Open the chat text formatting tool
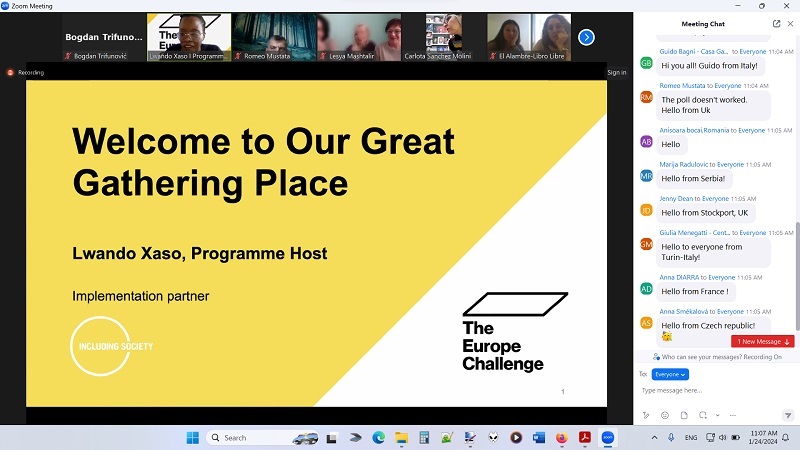800x450 pixels. (x=646, y=415)
